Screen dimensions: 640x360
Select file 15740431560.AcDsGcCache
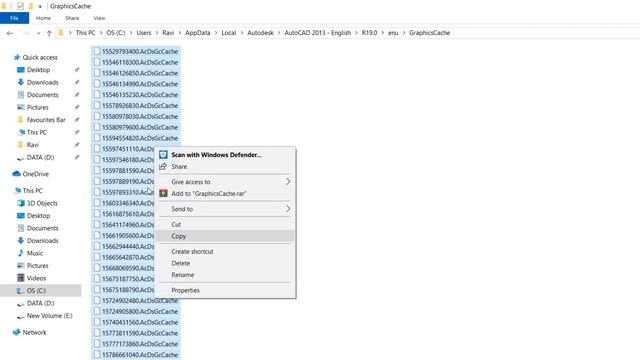pyautogui.click(x=136, y=322)
